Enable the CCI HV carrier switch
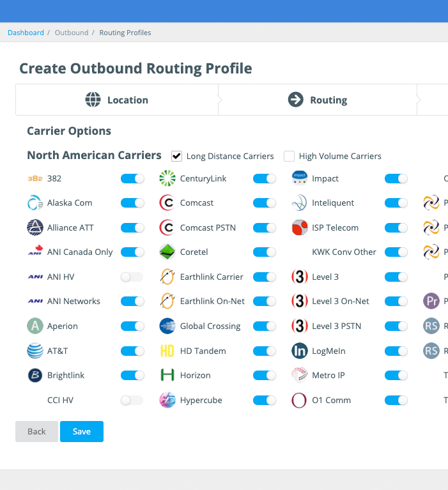The image size is (448, 490). [132, 400]
